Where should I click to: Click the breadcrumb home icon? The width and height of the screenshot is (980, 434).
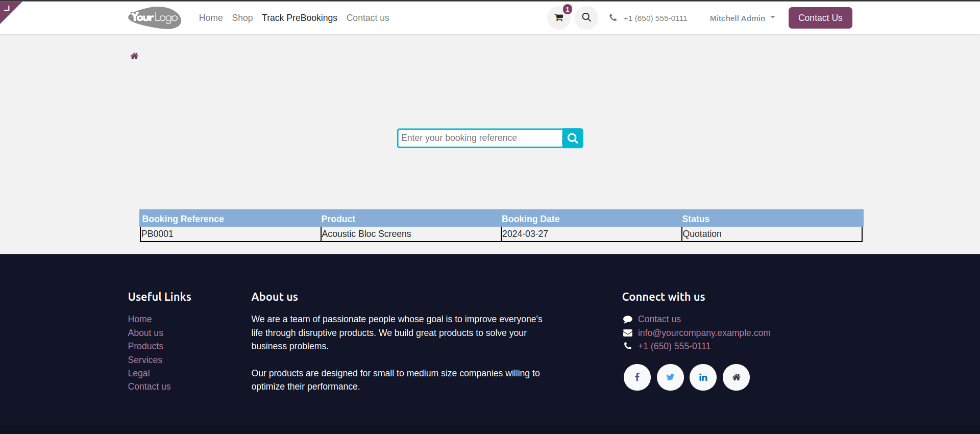click(x=134, y=56)
